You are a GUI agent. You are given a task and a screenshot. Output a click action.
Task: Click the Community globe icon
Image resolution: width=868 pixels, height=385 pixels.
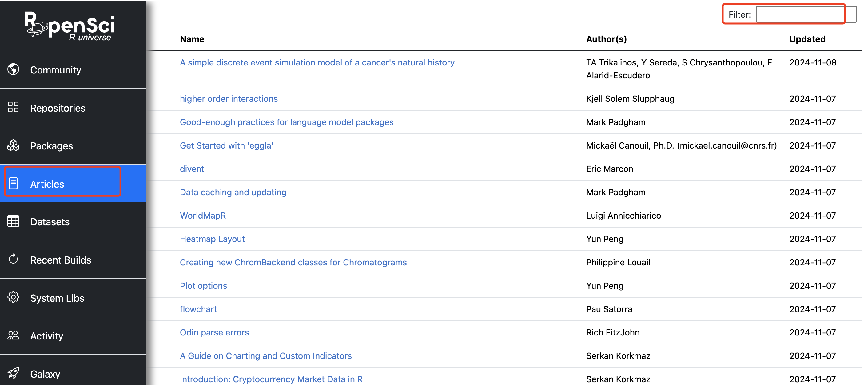pos(14,69)
